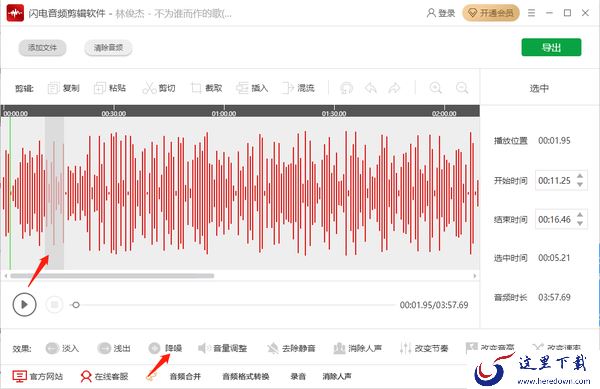The height and width of the screenshot is (389, 600).
Task: Click the horizontal waveform scrollbar thumb
Action: [x=112, y=276]
